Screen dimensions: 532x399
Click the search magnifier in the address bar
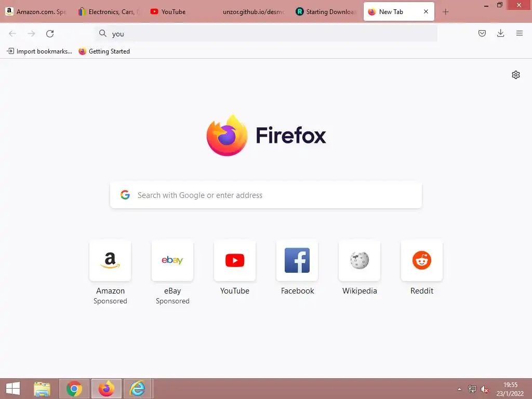(x=102, y=33)
